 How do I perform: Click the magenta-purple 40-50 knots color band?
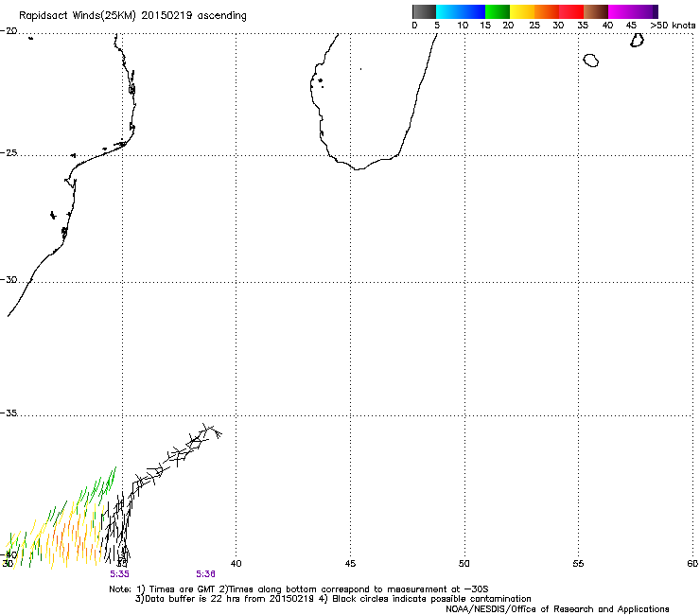click(633, 11)
